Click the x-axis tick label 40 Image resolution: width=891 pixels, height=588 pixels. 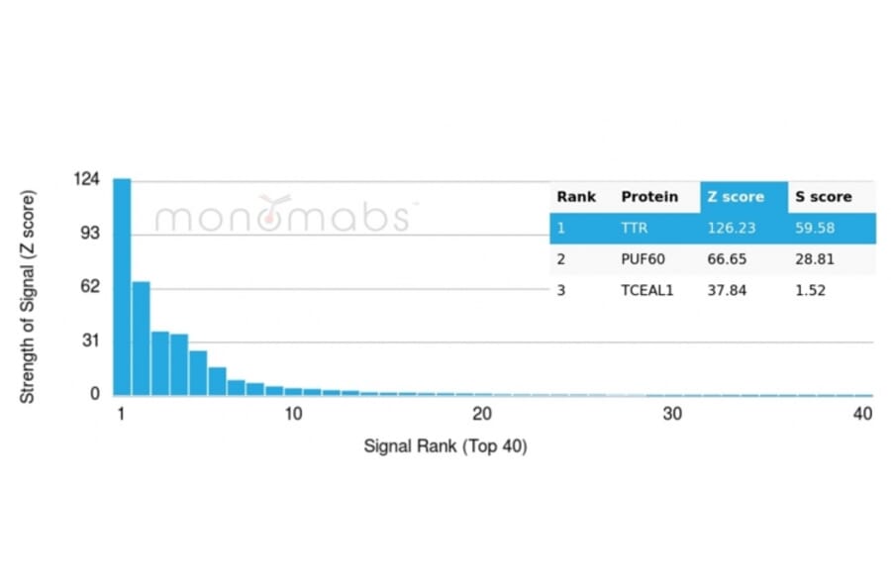pos(862,414)
